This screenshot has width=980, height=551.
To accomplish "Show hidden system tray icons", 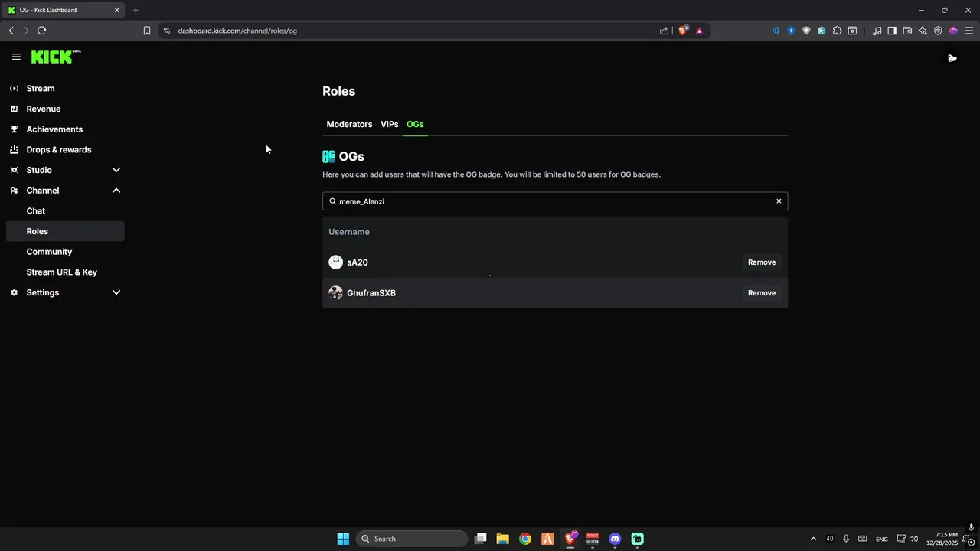I will [813, 539].
